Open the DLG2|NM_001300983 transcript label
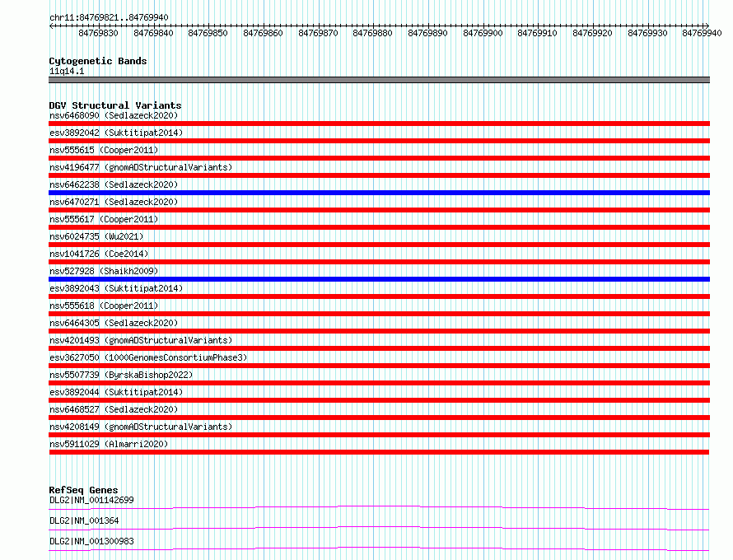Viewport: 733px width, 560px height. (91, 541)
